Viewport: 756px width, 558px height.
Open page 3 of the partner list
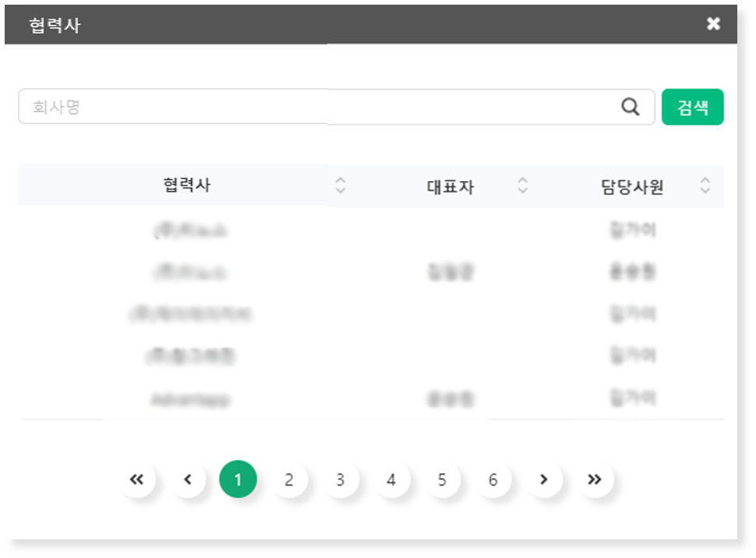(x=340, y=479)
